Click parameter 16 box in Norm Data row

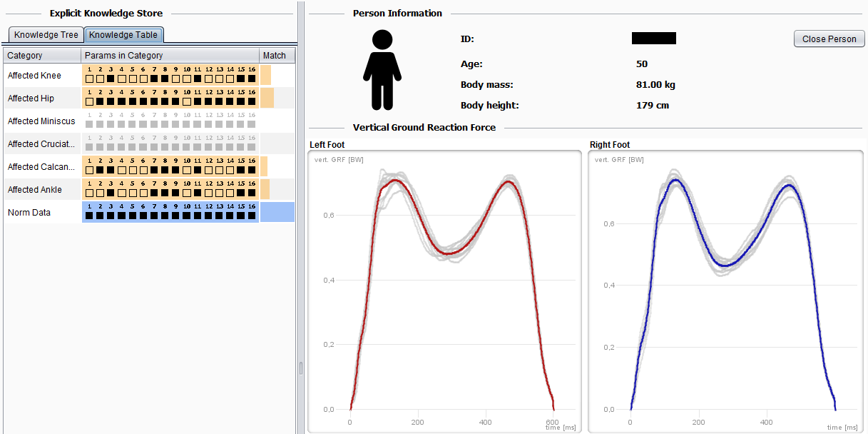tap(252, 216)
